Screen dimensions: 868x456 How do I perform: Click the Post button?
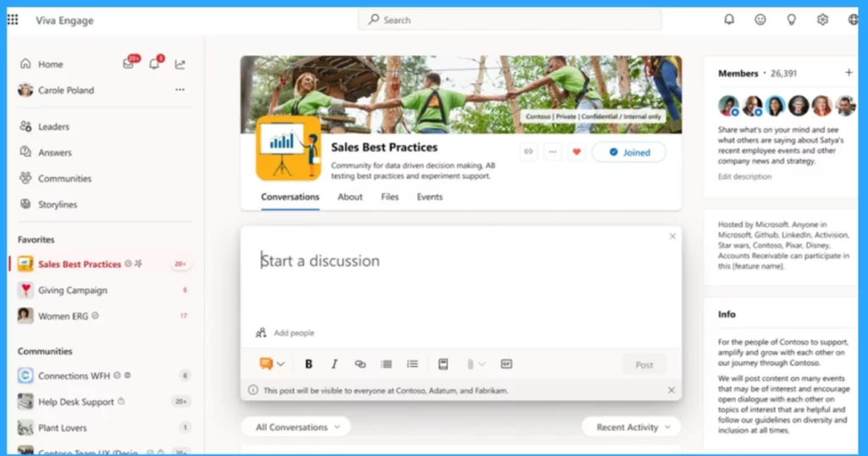(x=644, y=364)
